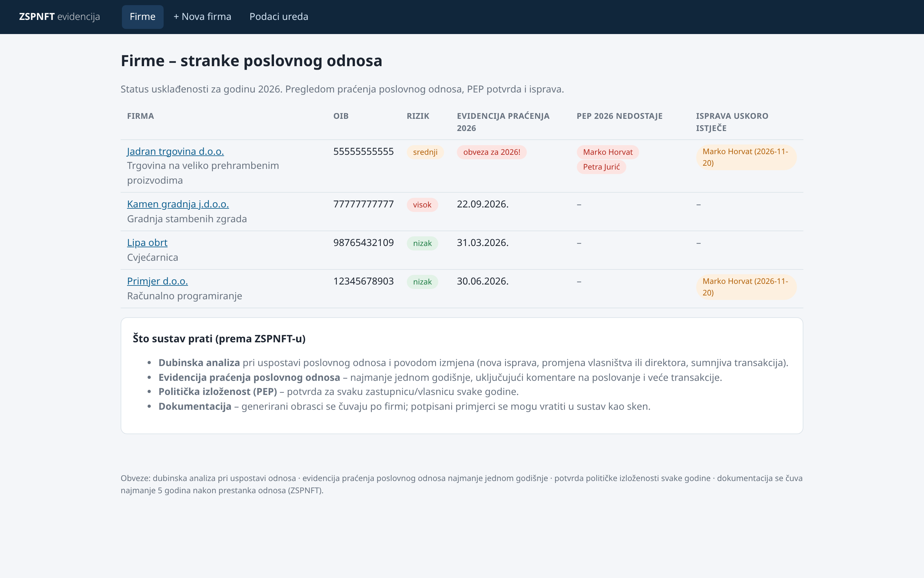The image size is (924, 578).
Task: Open Podaci ureda in top navigation
Action: (279, 17)
